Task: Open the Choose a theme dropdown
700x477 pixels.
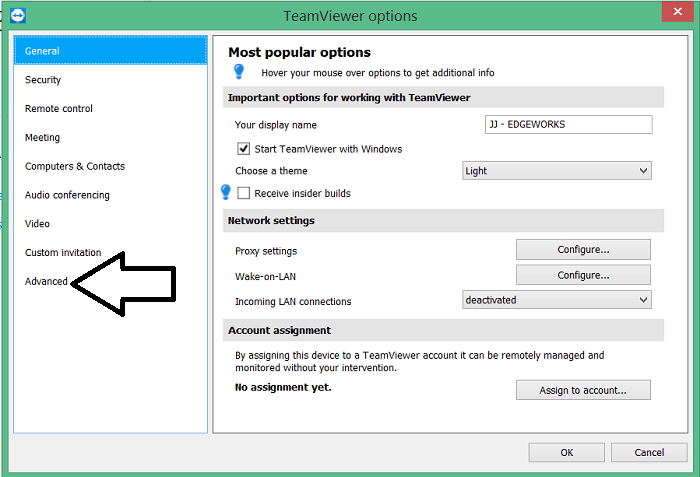Action: click(x=557, y=171)
